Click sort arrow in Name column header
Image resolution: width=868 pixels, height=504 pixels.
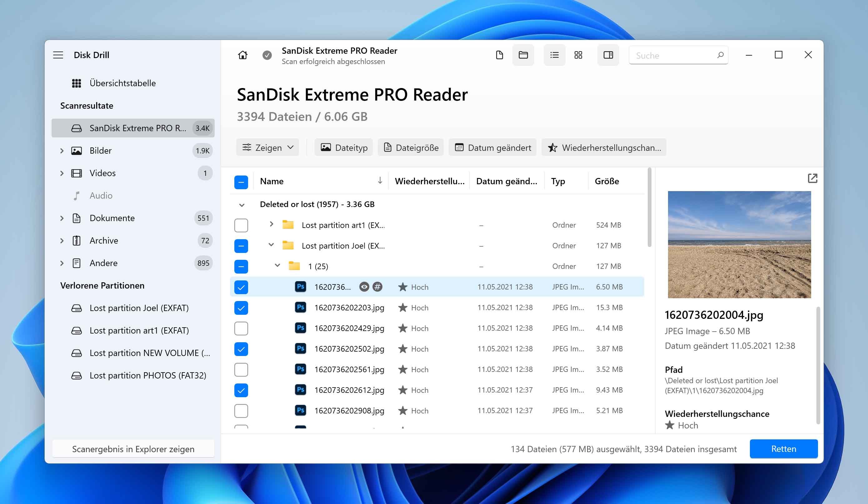click(x=380, y=181)
